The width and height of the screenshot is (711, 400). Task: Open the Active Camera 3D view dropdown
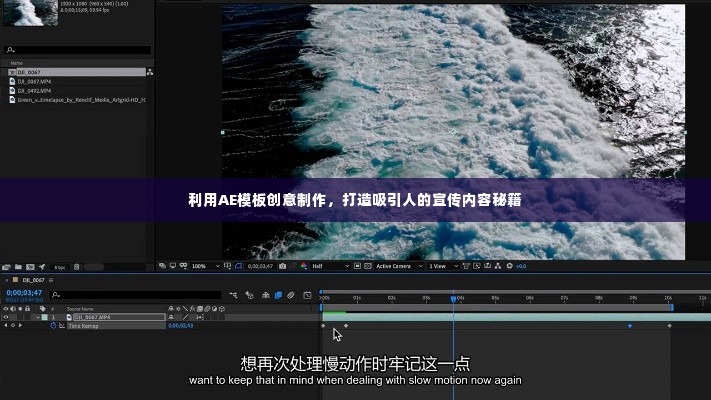[x=399, y=266]
